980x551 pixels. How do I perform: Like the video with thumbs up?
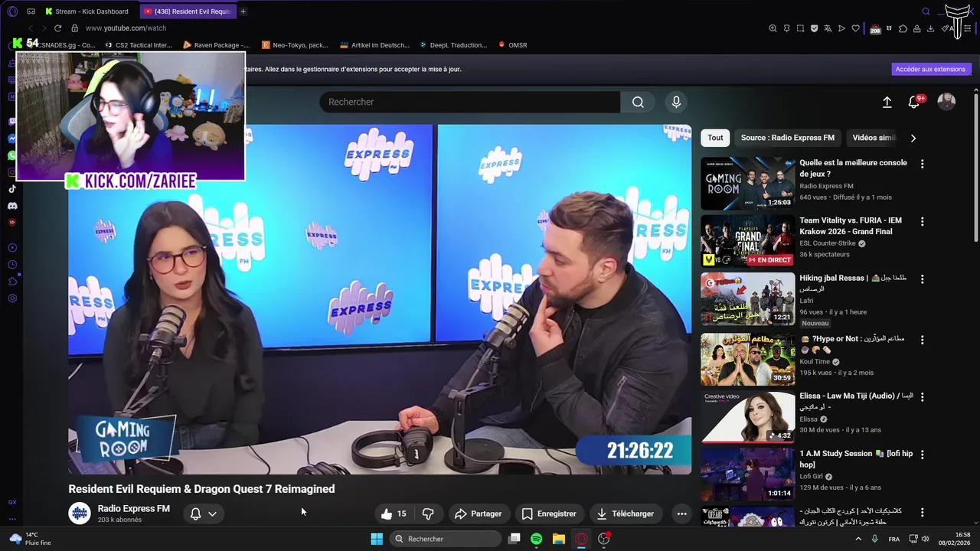coord(394,514)
